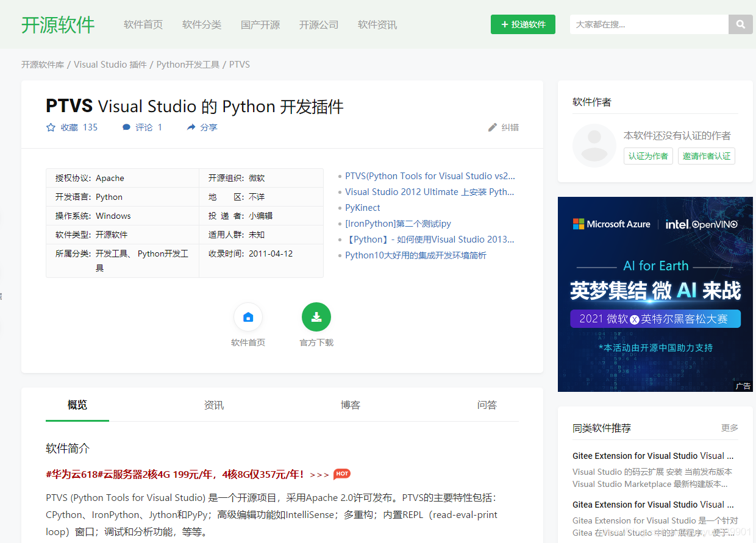Click the green official download icon
Screen dimensions: 756x543
tap(316, 317)
